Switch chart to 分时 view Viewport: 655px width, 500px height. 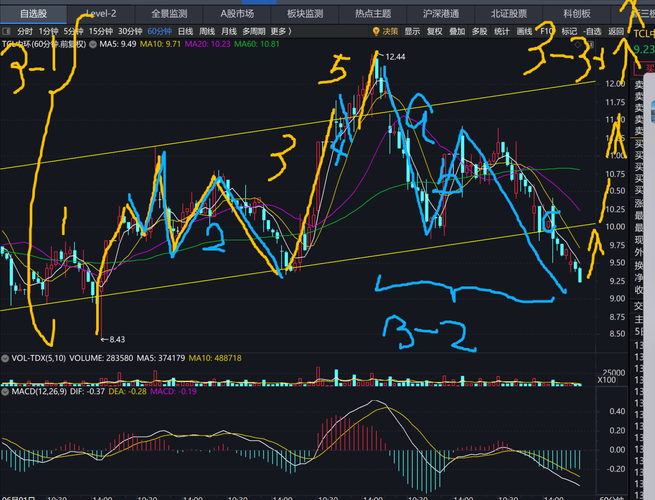coord(25,31)
